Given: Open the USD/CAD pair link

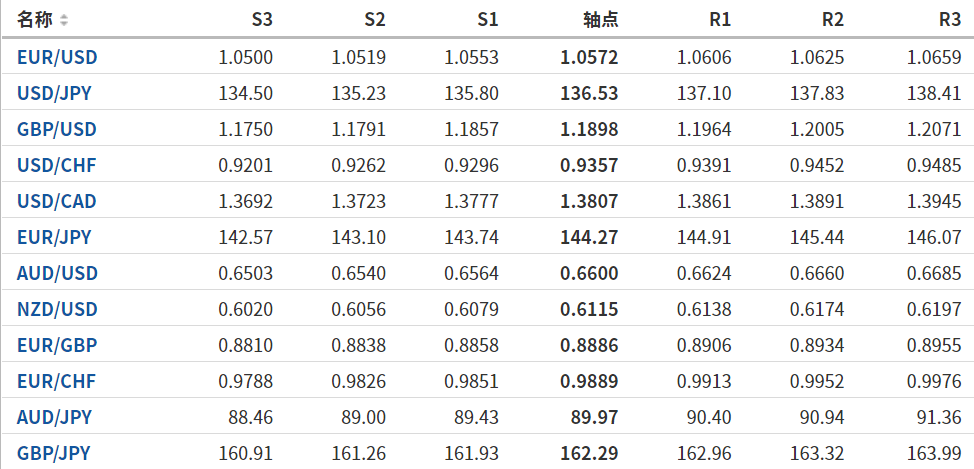Looking at the screenshot, I should coord(57,202).
